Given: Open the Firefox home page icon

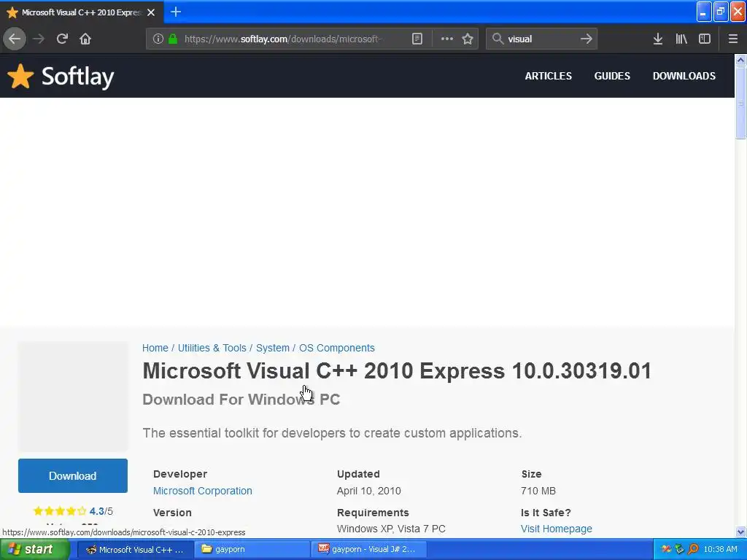Looking at the screenshot, I should click(85, 39).
